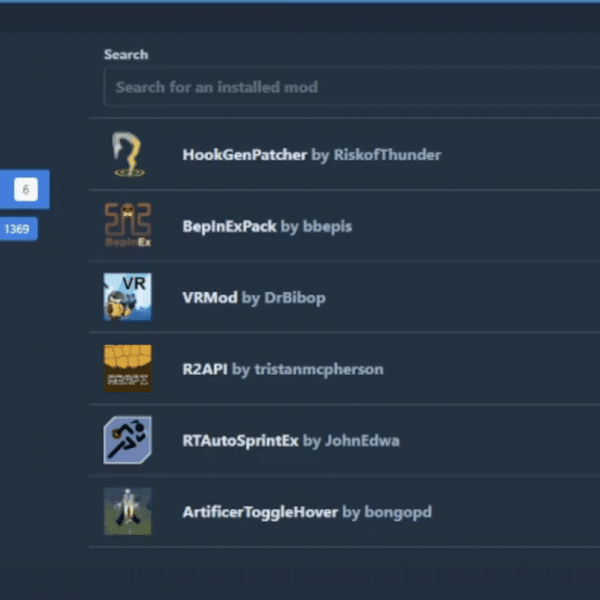
Task: Click the R2API golden brick icon
Action: click(128, 368)
